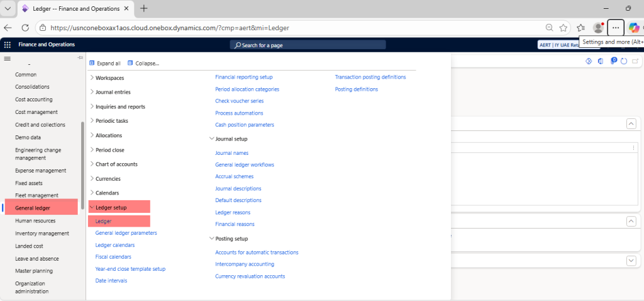Open General ledger parameters link
Viewport: 644px width, 301px height.
126,233
